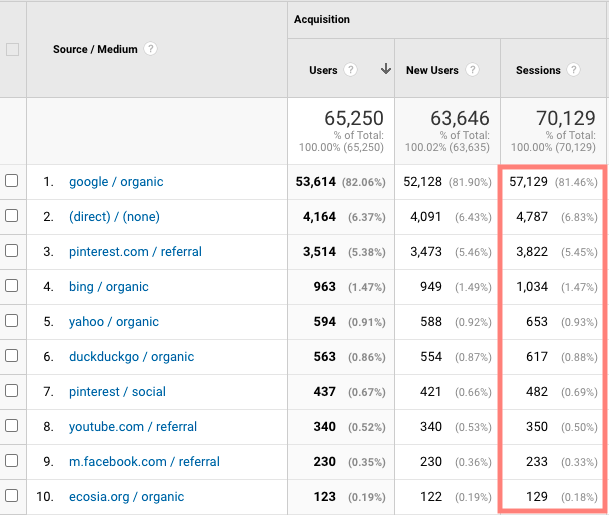The image size is (609, 515).
Task: Open the pinterest / social link
Action: pos(117,391)
